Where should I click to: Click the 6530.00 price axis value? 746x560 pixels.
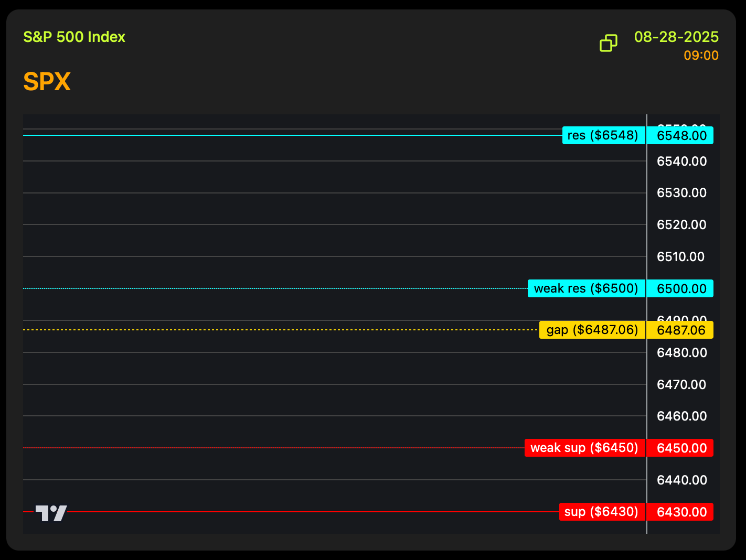pos(681,193)
